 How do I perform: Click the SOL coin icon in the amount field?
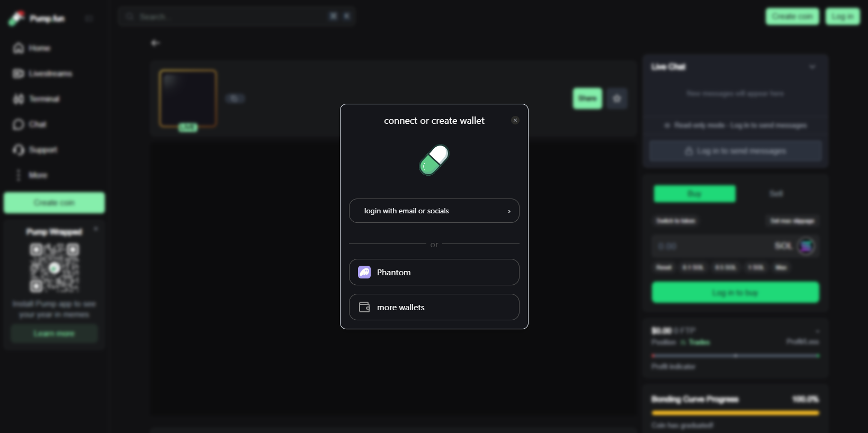coord(806,246)
